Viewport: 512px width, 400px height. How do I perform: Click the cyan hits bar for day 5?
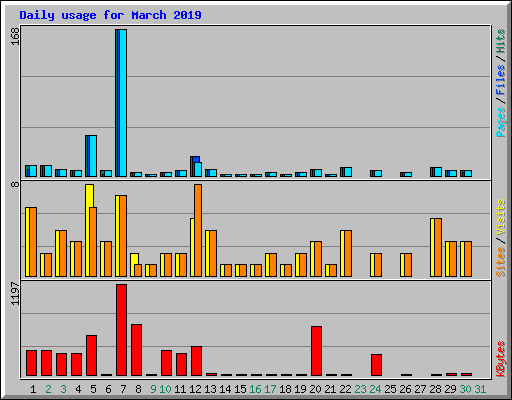[93, 156]
